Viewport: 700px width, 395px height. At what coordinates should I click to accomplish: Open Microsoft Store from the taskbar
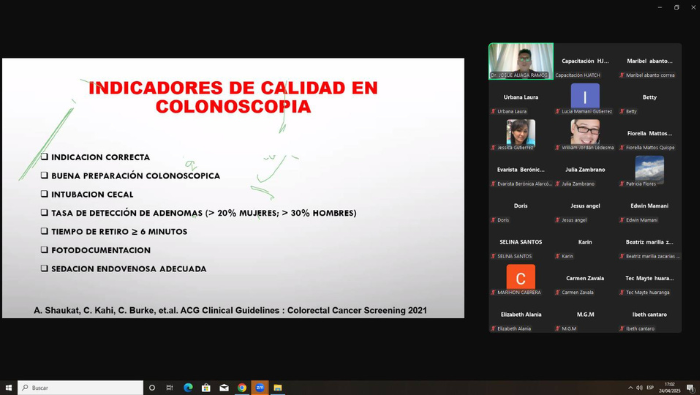tap(206, 387)
